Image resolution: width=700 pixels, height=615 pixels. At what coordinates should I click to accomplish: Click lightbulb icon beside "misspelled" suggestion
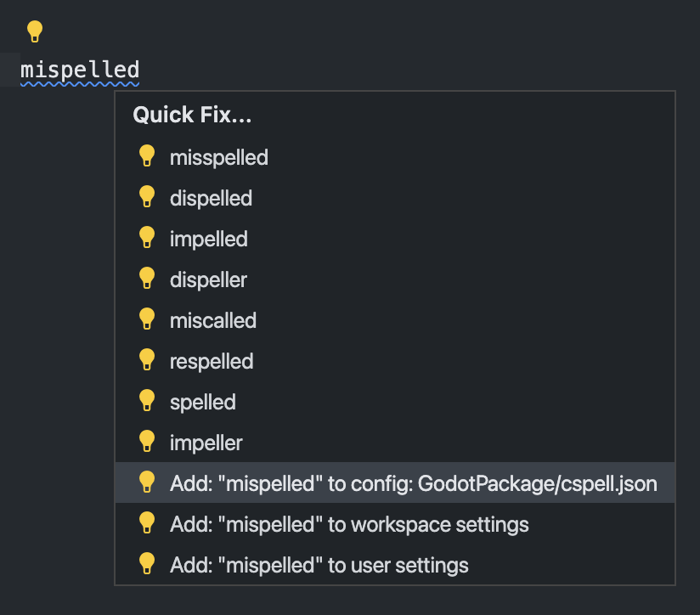coord(147,156)
